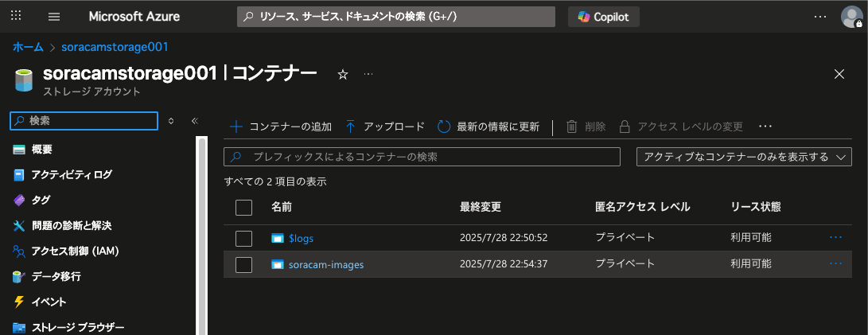Sort by 最終変更 column header
This screenshot has height=335, width=868.
tap(481, 207)
